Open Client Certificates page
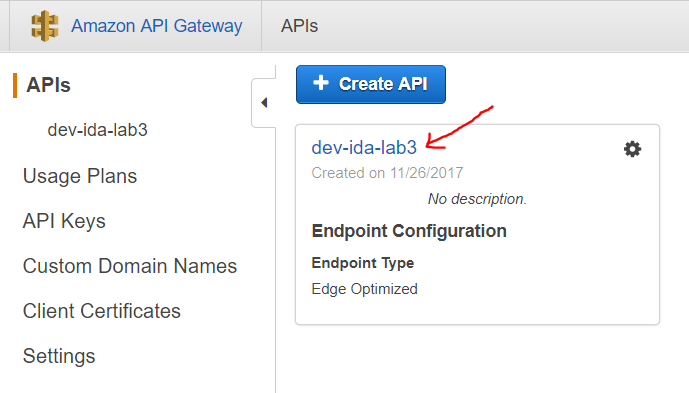This screenshot has width=689, height=393. [x=102, y=311]
